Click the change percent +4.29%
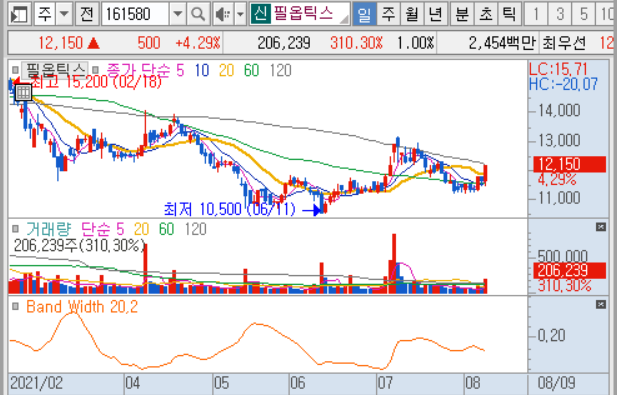Viewport: 617px width, 395px height. (x=198, y=42)
